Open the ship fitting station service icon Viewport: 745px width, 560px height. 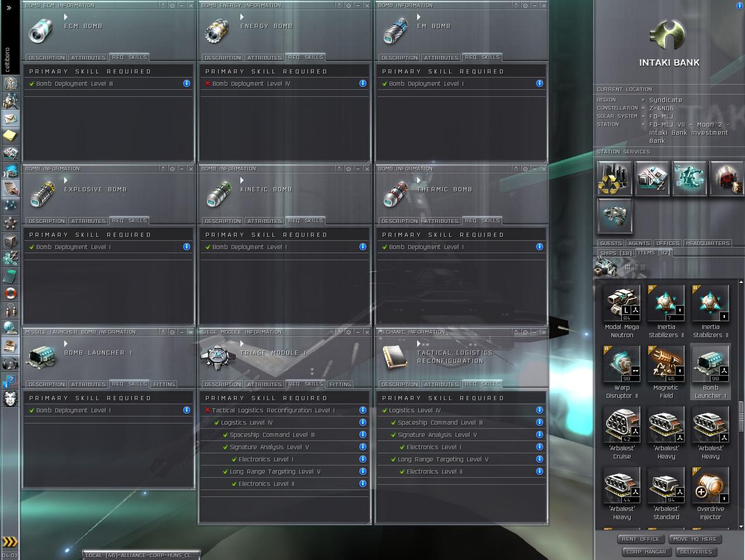tap(614, 216)
